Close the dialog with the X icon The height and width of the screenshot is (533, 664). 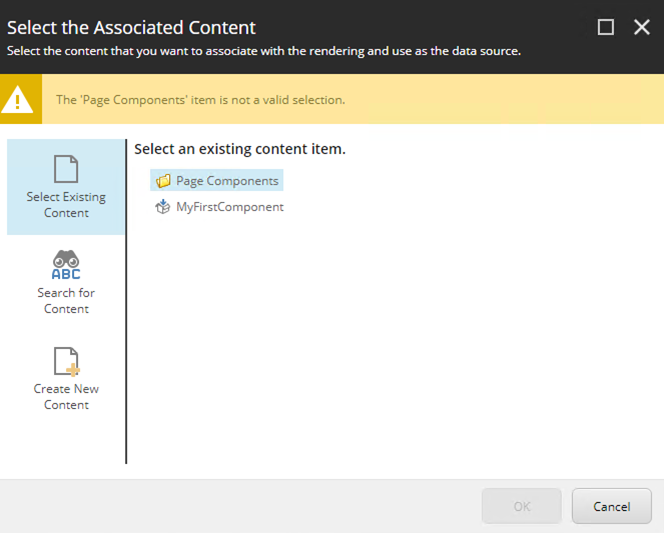click(x=642, y=28)
